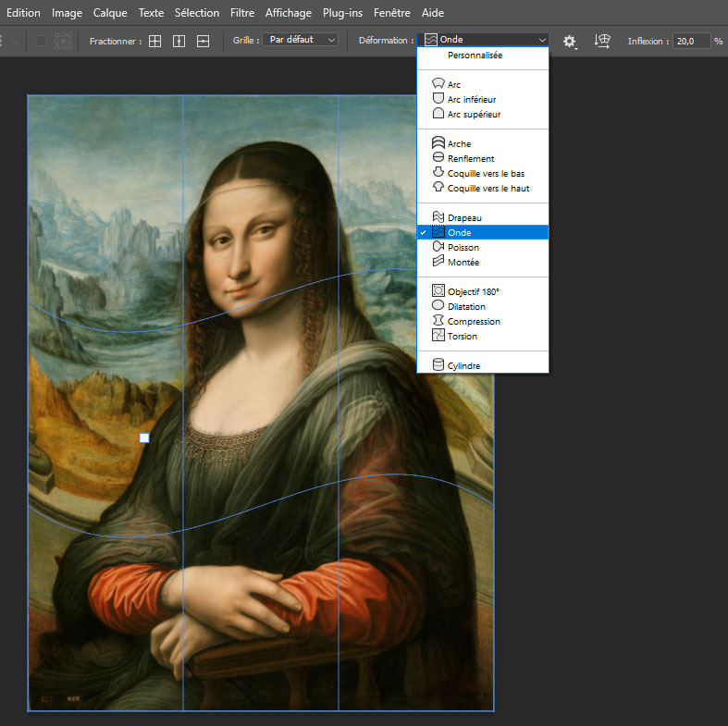Click the Inflexion value field
The image size is (728, 726).
[691, 41]
